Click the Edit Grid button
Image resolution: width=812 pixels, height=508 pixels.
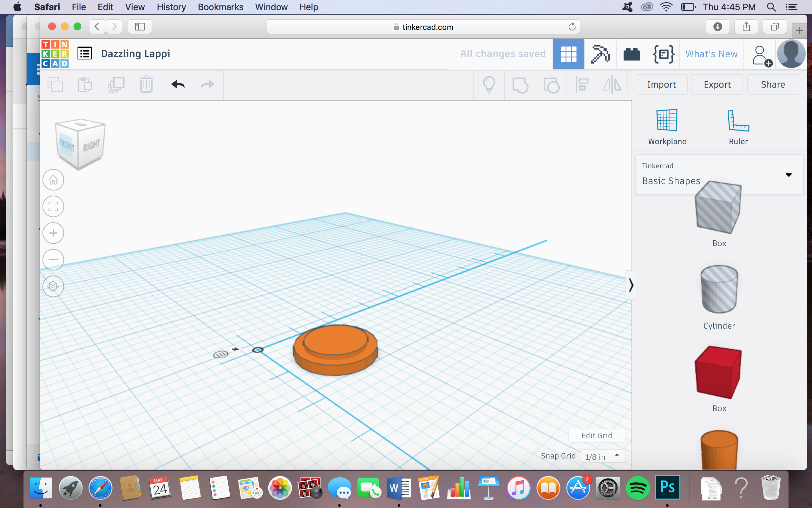(x=597, y=435)
